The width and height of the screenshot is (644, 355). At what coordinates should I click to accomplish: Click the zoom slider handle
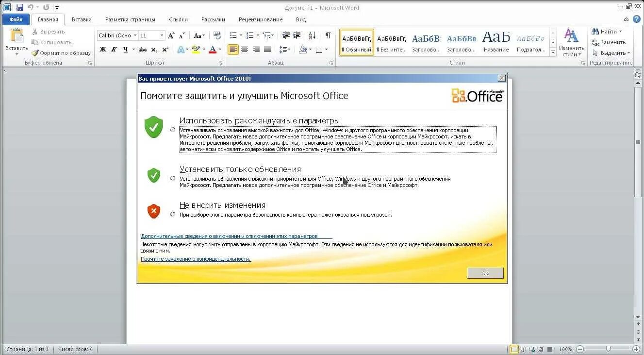click(x=608, y=349)
